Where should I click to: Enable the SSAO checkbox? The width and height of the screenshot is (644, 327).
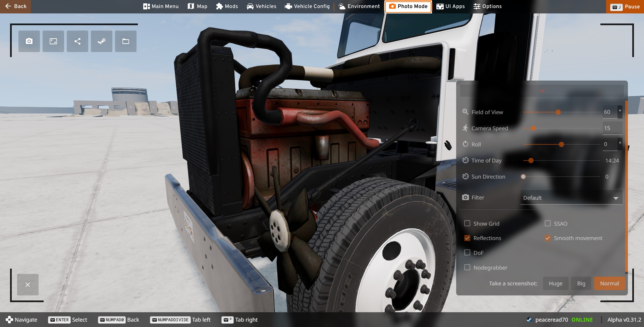(x=548, y=223)
